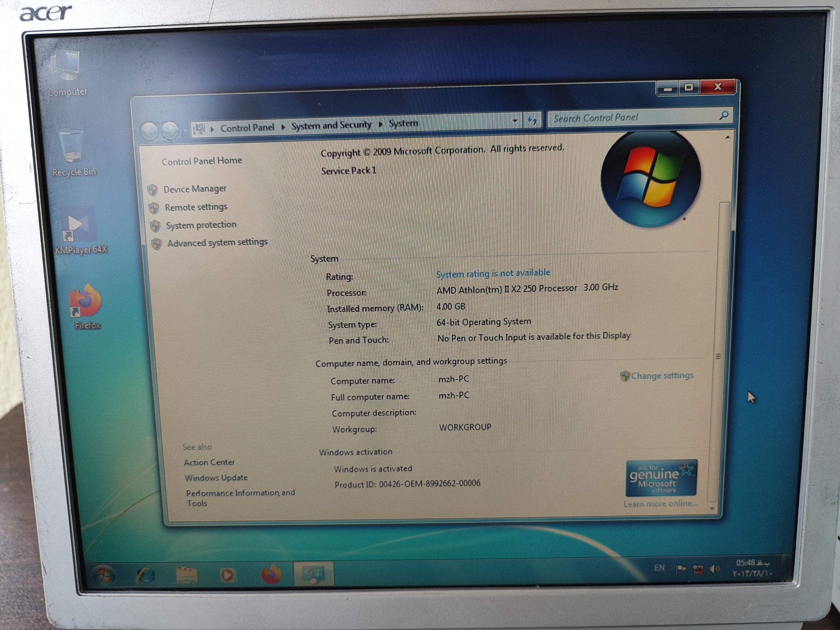840x630 pixels.
Task: Click 'System rating is not available' link
Action: click(493, 273)
